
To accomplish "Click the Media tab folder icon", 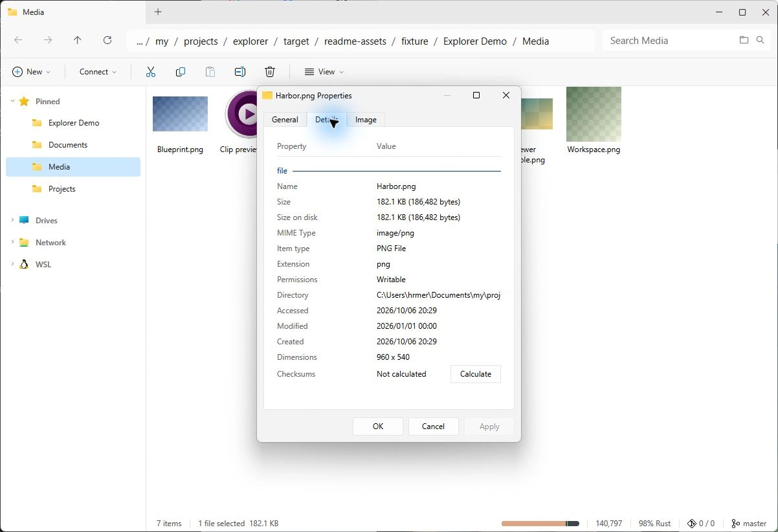I will 12,12.
